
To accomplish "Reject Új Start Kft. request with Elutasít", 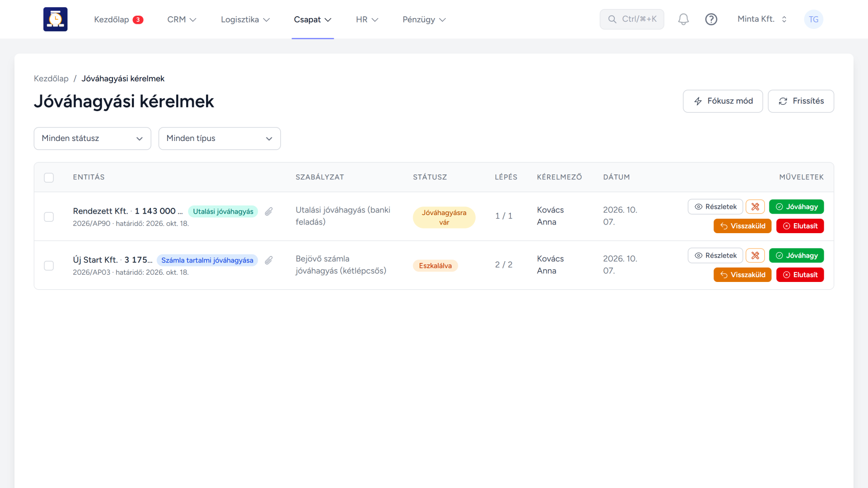I will coord(800,275).
